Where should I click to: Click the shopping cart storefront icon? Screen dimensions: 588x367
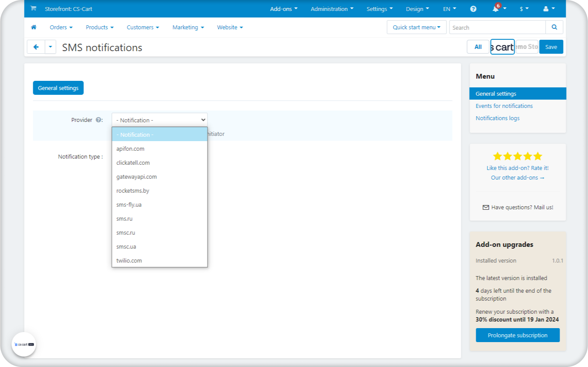pos(33,8)
